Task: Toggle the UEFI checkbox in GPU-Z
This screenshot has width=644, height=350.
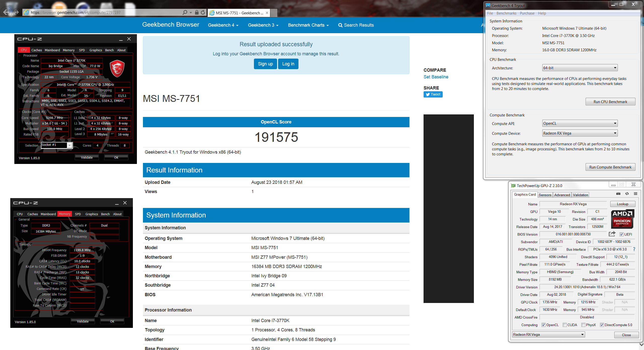Action: click(622, 234)
